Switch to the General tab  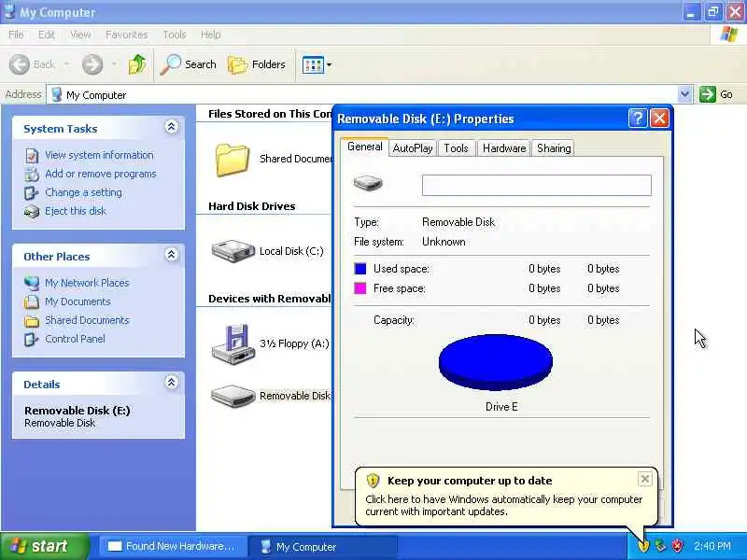tap(364, 147)
